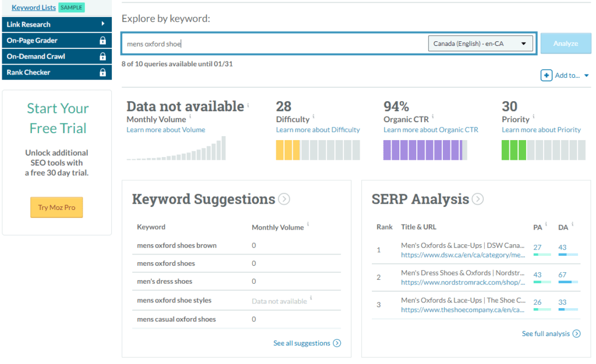
Task: Click PA value 27 for DSW result
Action: pos(537,248)
